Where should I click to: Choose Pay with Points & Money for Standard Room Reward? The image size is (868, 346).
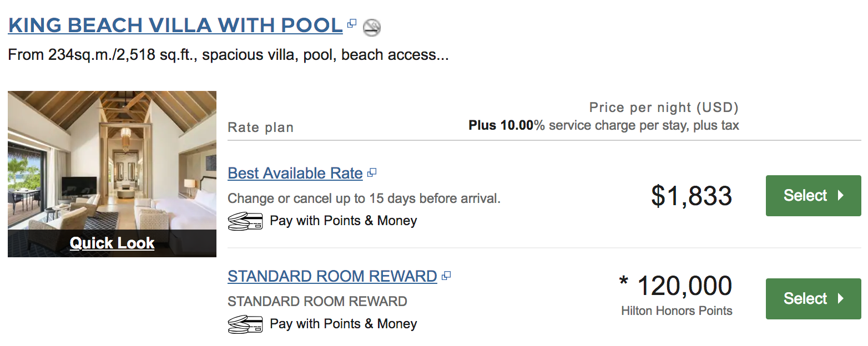pyautogui.click(x=343, y=324)
